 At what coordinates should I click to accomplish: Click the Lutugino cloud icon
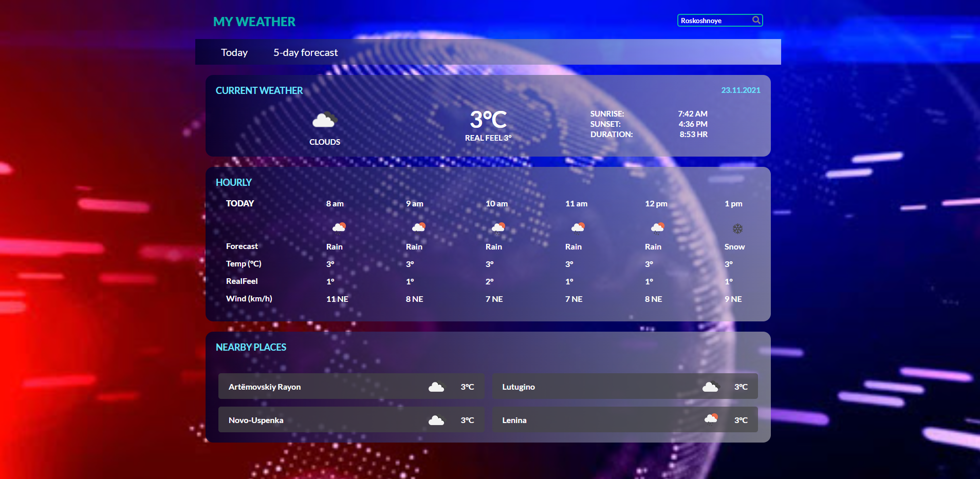[711, 387]
